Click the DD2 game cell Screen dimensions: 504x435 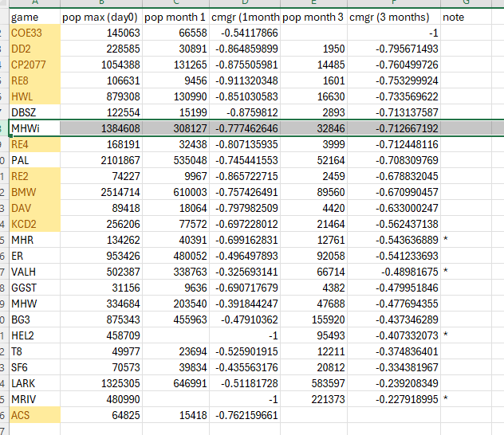click(35, 49)
